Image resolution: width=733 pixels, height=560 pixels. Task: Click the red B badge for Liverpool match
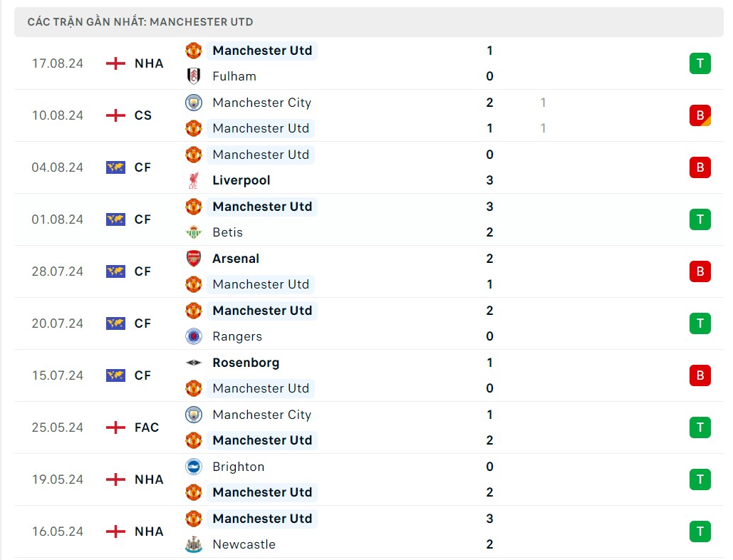coord(700,167)
